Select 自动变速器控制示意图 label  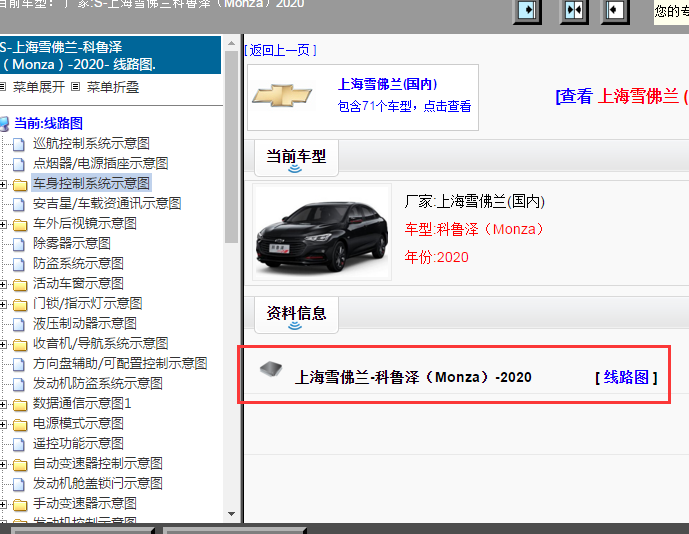coord(98,464)
